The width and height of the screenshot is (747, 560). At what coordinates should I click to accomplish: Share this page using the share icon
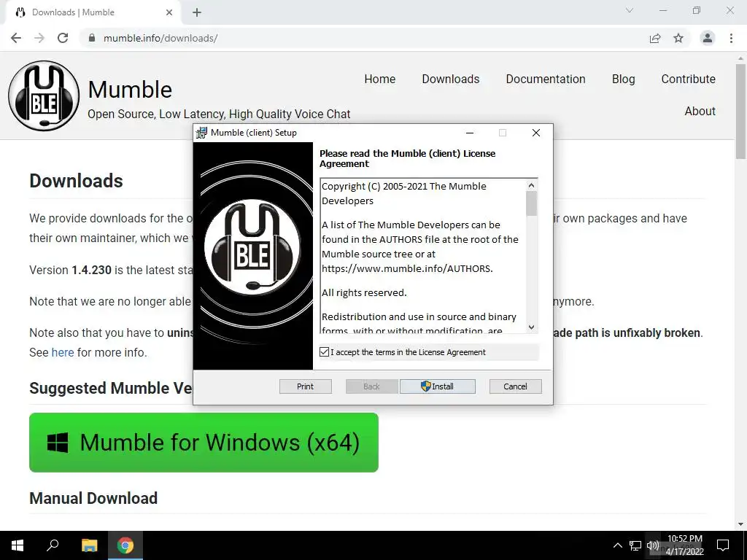coord(655,38)
